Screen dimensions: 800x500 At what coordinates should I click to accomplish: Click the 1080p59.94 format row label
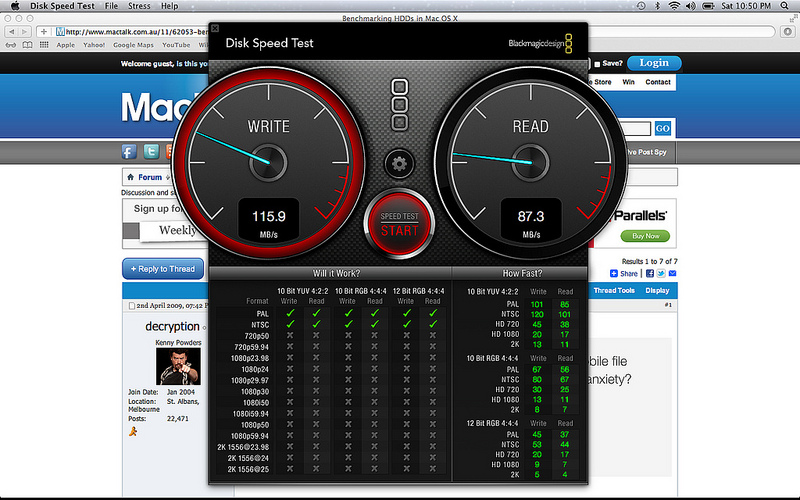tap(249, 436)
